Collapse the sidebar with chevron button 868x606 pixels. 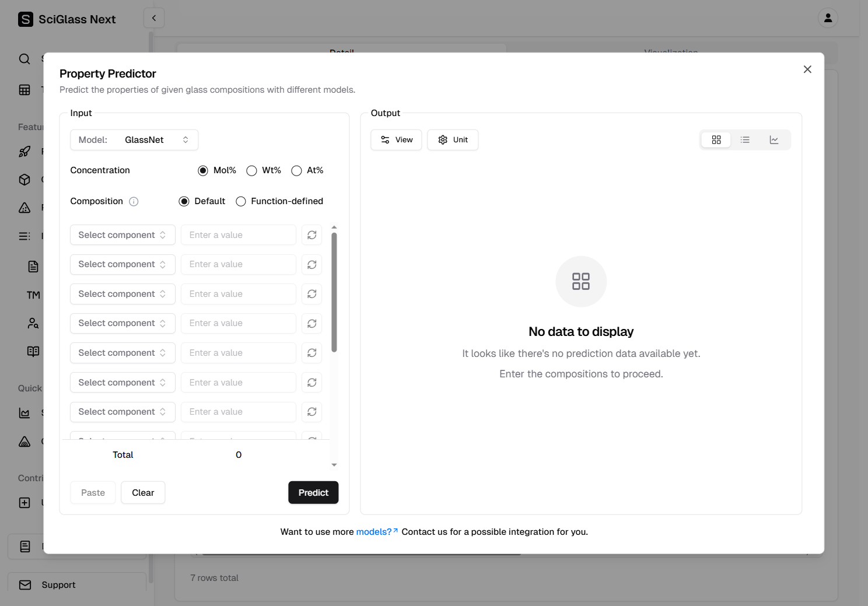click(154, 18)
